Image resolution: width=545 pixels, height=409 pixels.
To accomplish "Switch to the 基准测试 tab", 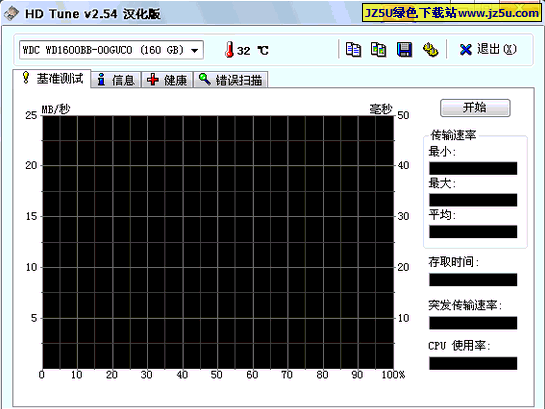I will click(52, 79).
